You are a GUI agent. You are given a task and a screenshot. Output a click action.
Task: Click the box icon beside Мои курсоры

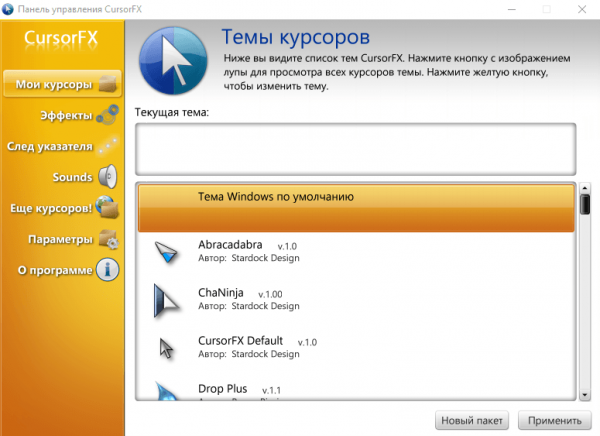108,83
